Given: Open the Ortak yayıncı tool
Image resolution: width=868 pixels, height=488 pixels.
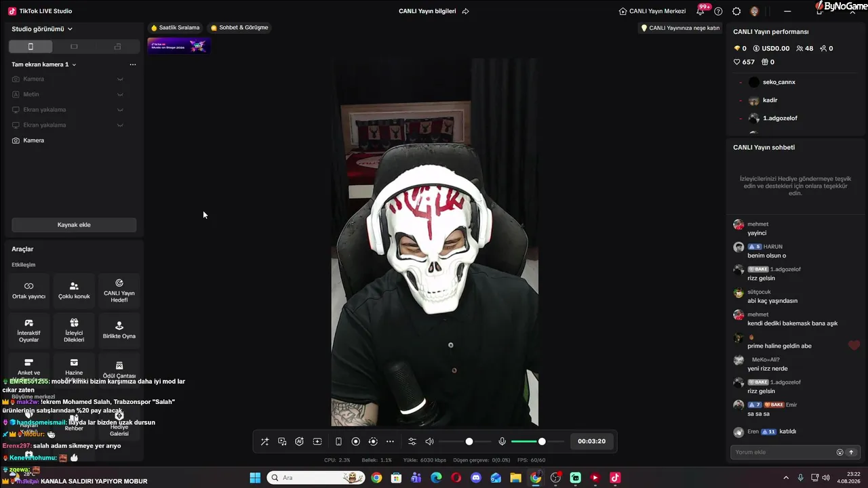Looking at the screenshot, I should (28, 291).
